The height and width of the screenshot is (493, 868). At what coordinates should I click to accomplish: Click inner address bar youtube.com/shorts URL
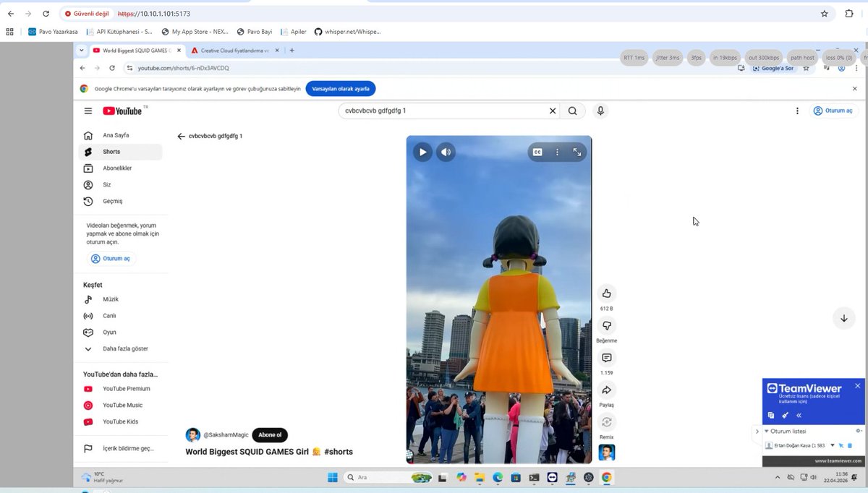pyautogui.click(x=184, y=68)
